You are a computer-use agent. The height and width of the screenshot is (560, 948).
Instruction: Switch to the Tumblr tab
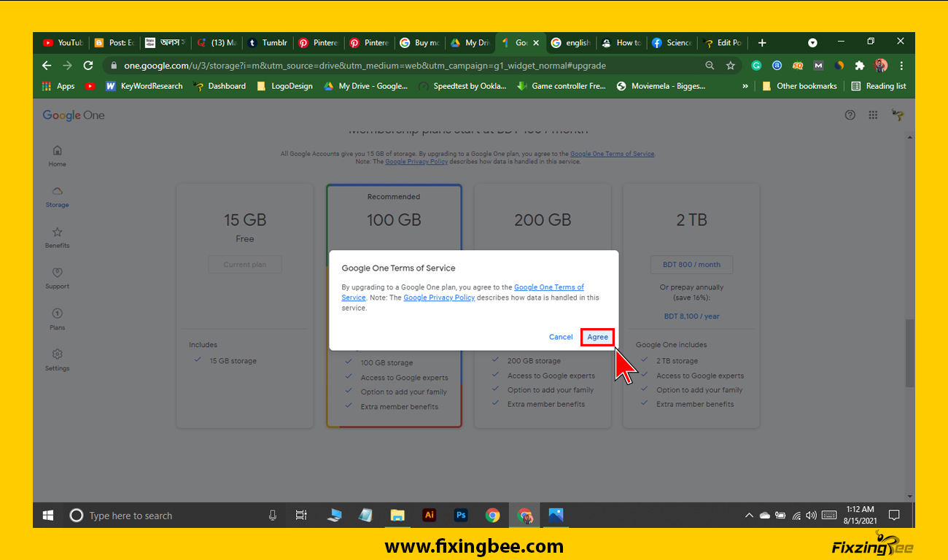[x=268, y=43]
